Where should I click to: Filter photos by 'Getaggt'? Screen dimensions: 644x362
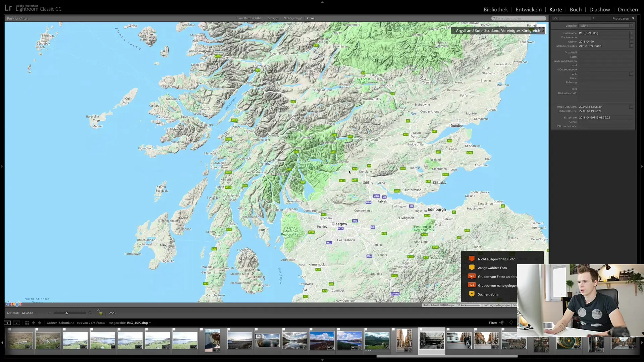(273, 18)
